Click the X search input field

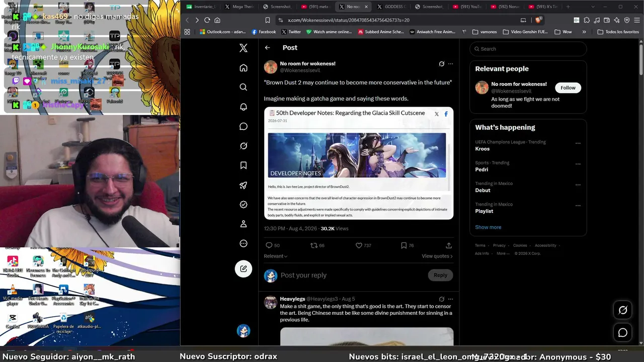(x=528, y=49)
